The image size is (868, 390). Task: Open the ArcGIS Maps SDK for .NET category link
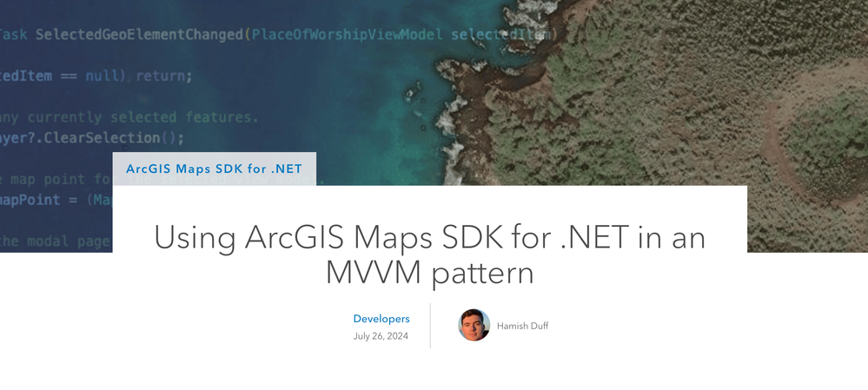point(215,169)
